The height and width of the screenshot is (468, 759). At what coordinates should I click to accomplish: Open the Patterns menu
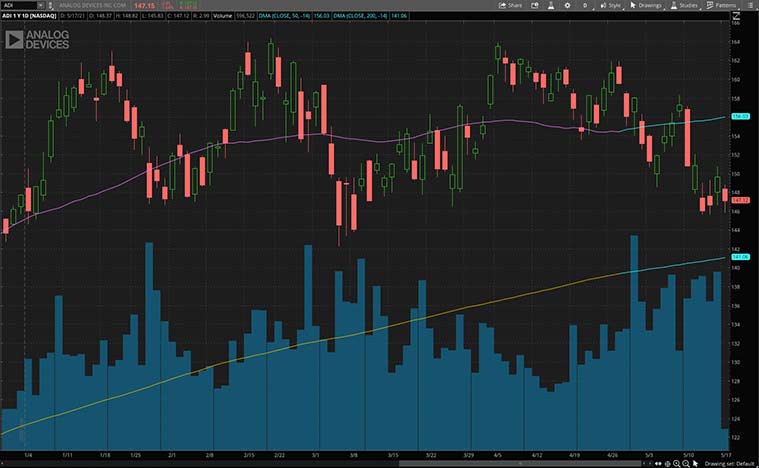coord(724,5)
